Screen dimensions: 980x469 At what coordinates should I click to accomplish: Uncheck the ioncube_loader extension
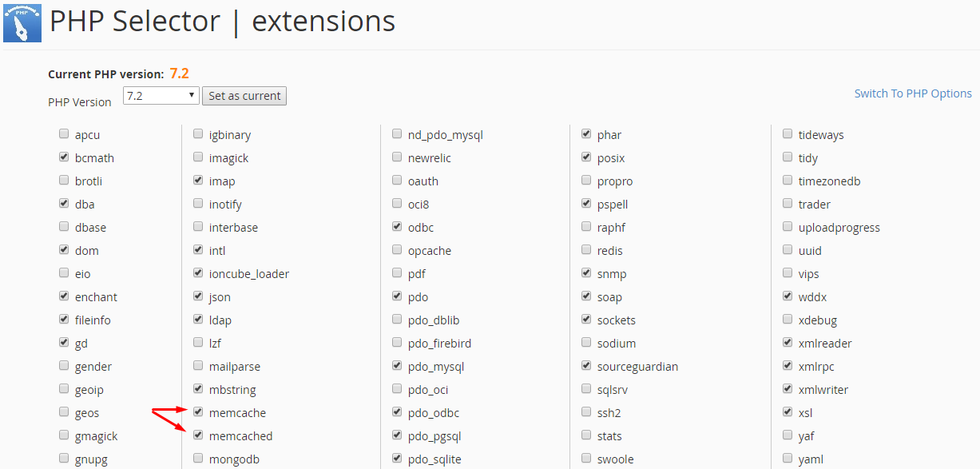[198, 273]
